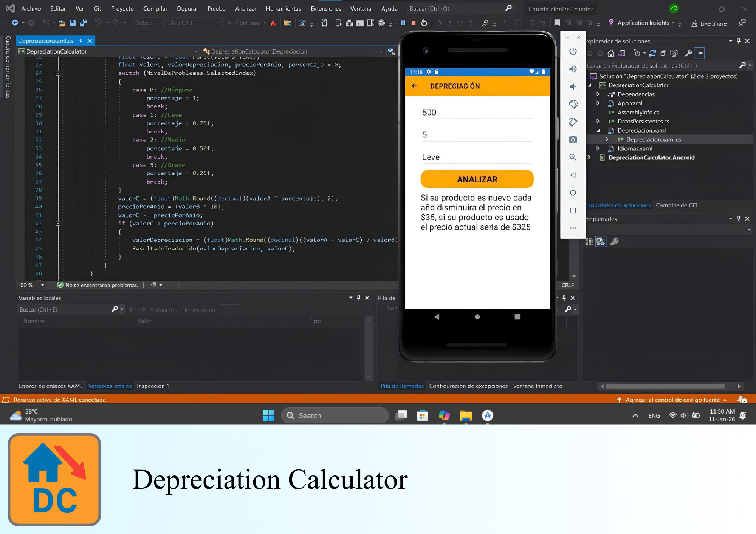Pin the Variables locales panel
The height and width of the screenshot is (534, 756).
[x=359, y=298]
